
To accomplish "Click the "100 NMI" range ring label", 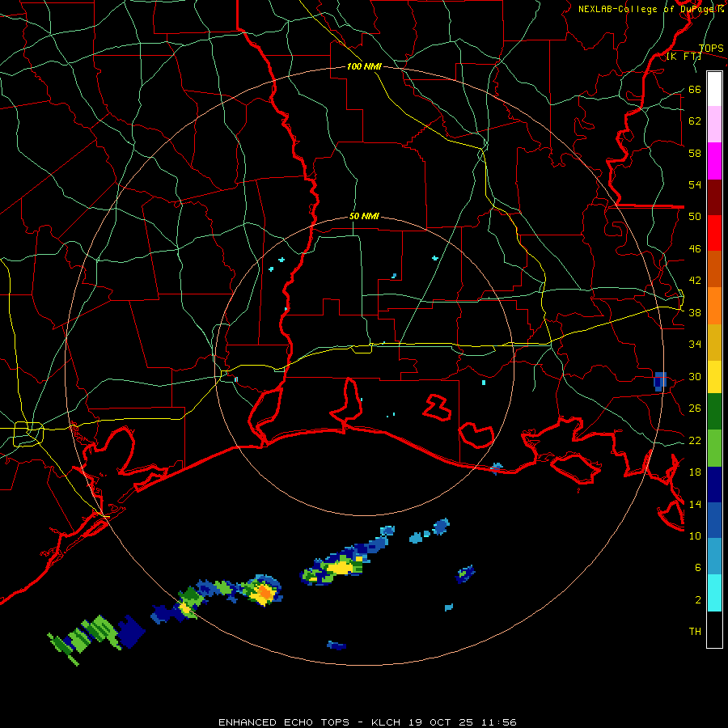I will coord(364,67).
